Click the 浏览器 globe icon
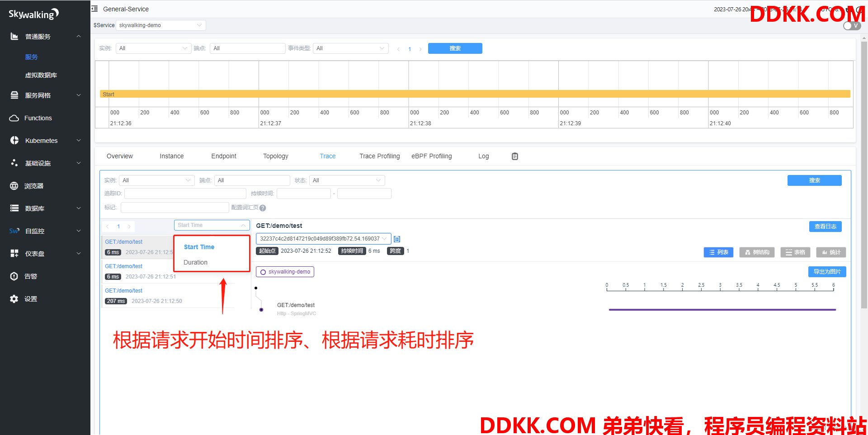The width and height of the screenshot is (868, 435). click(14, 186)
